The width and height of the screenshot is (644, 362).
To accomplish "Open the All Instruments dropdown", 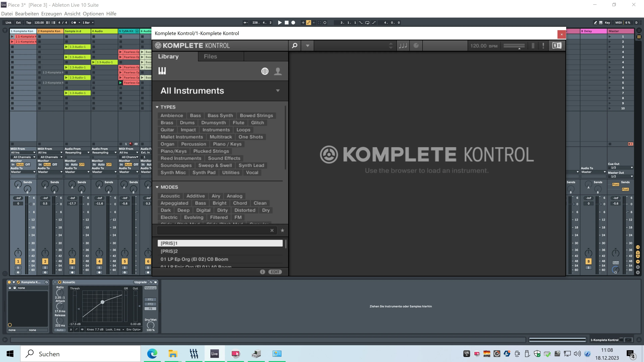I will 278,90.
